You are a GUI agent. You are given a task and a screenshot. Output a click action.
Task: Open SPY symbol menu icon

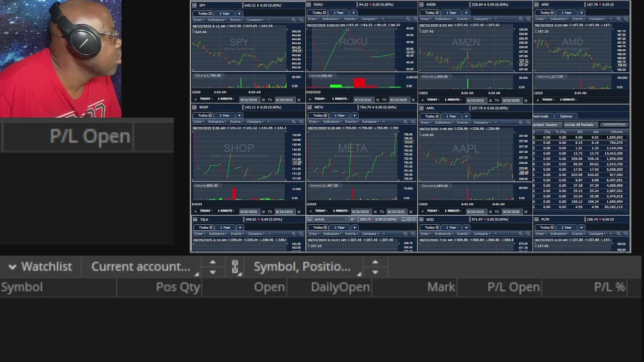click(194, 5)
